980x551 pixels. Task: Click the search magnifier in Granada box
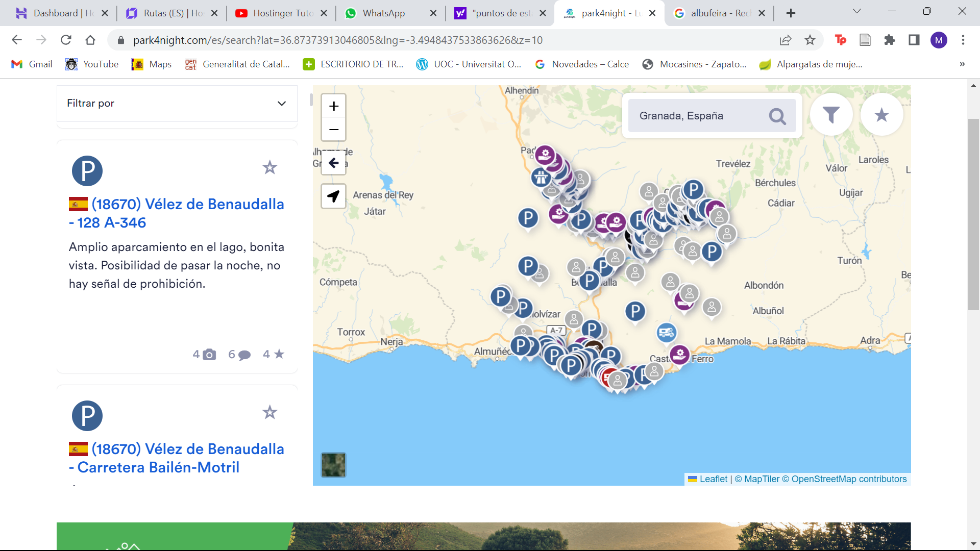click(777, 116)
